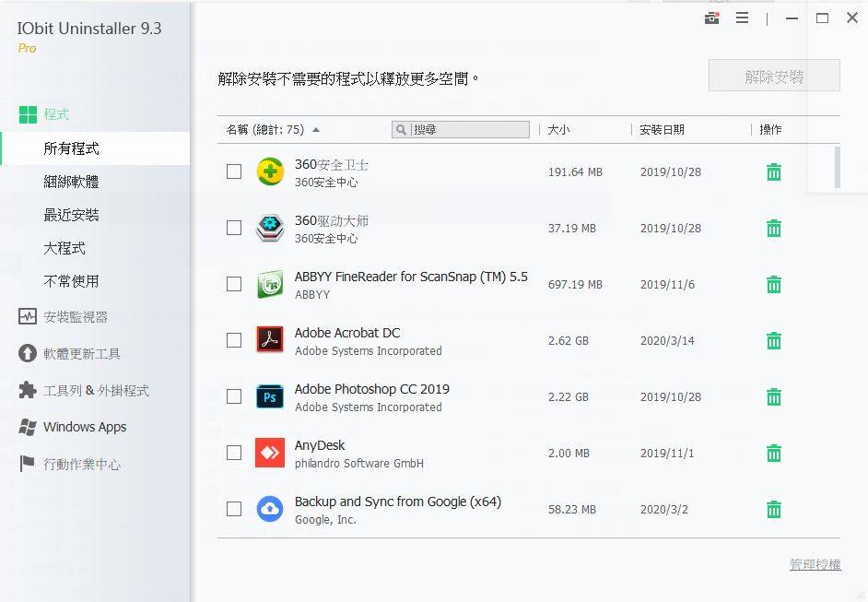
Task: Click the philandro Software GmbH publisher text
Action: click(x=358, y=464)
